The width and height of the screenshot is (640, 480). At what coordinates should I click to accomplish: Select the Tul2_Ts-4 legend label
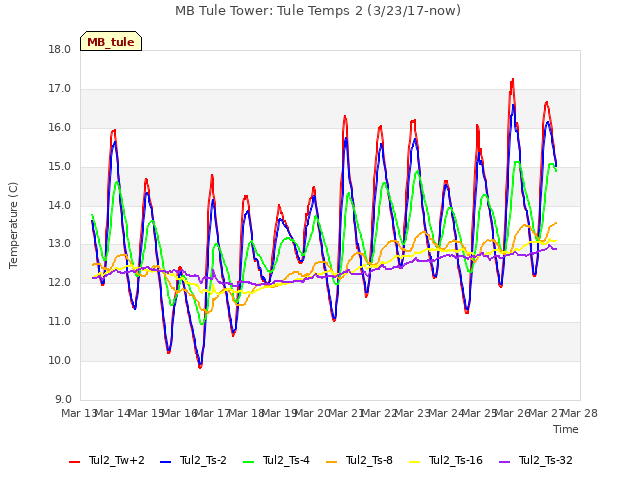point(286,460)
